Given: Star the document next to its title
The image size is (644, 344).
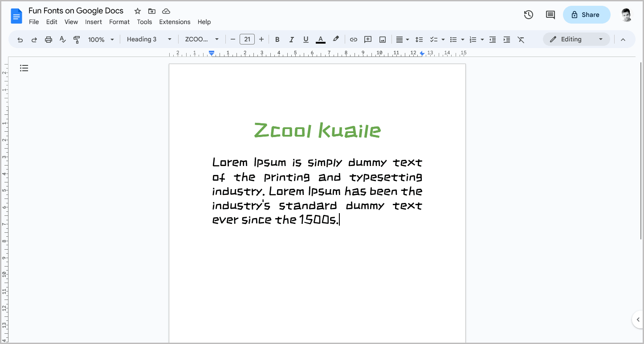Looking at the screenshot, I should coord(137,11).
